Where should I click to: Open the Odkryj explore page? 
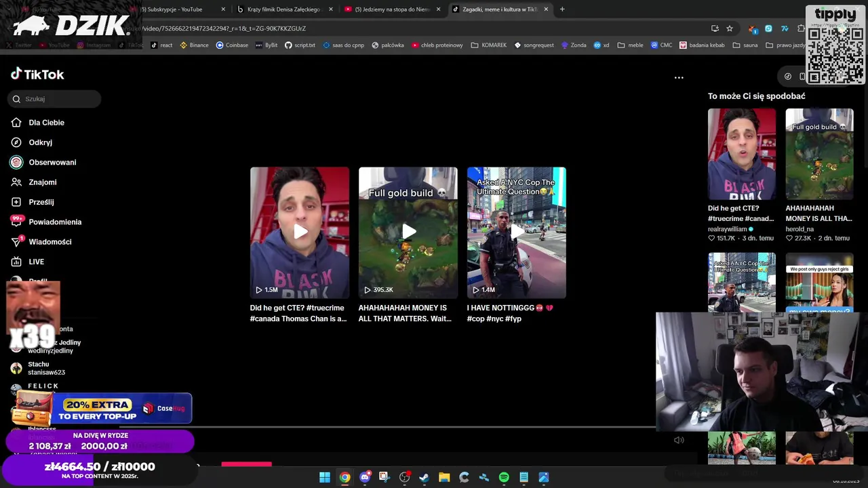[x=32, y=142]
